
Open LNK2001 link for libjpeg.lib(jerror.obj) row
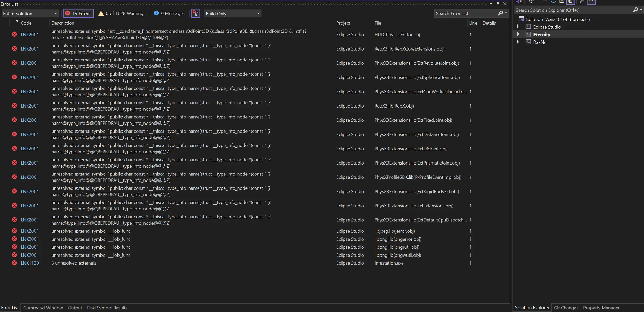[30, 231]
